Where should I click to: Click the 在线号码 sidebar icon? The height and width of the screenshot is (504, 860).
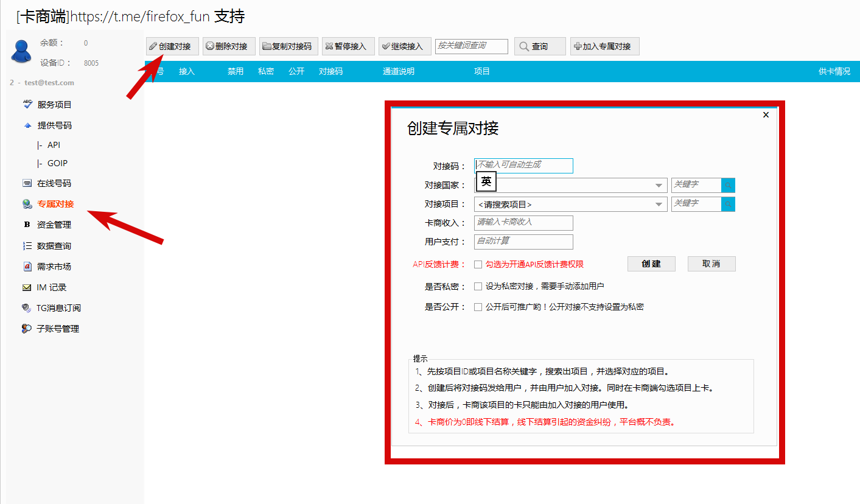(x=27, y=183)
